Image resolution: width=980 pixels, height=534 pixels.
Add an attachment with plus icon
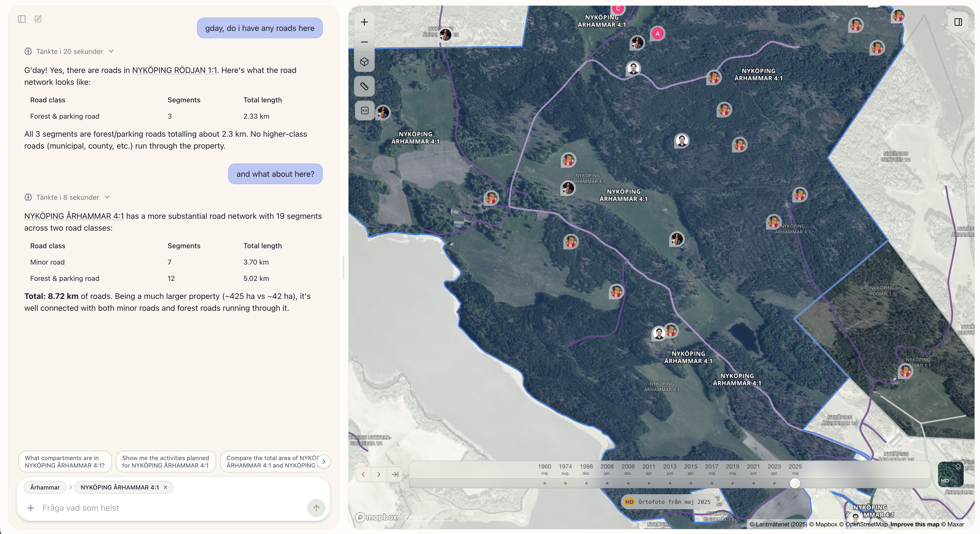pos(31,508)
